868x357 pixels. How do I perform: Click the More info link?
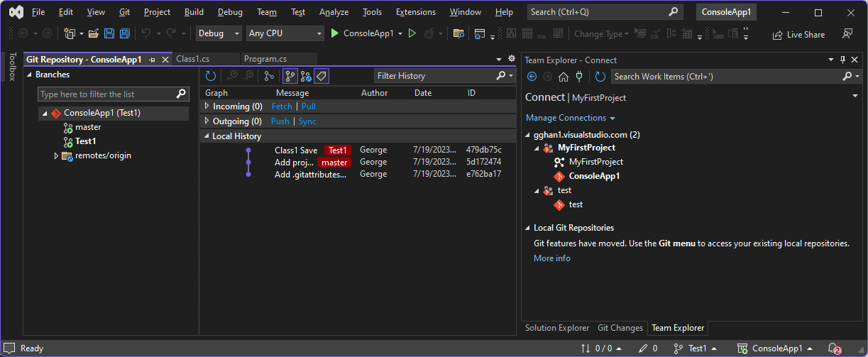552,258
